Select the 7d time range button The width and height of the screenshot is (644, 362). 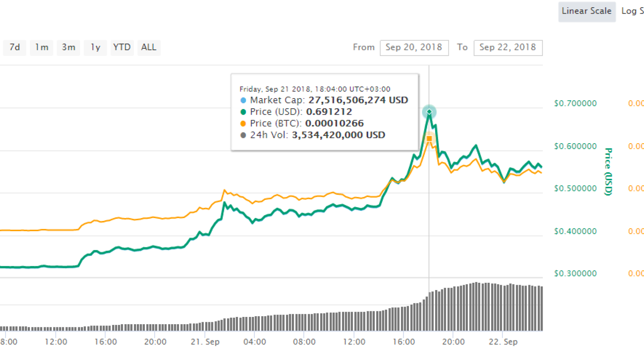pos(15,47)
